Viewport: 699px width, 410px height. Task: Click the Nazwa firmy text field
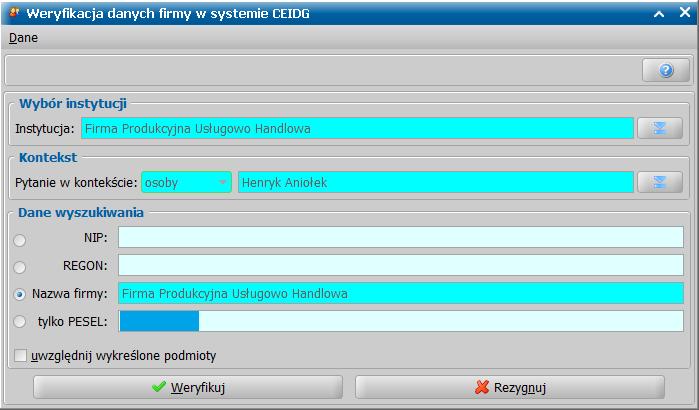[401, 293]
